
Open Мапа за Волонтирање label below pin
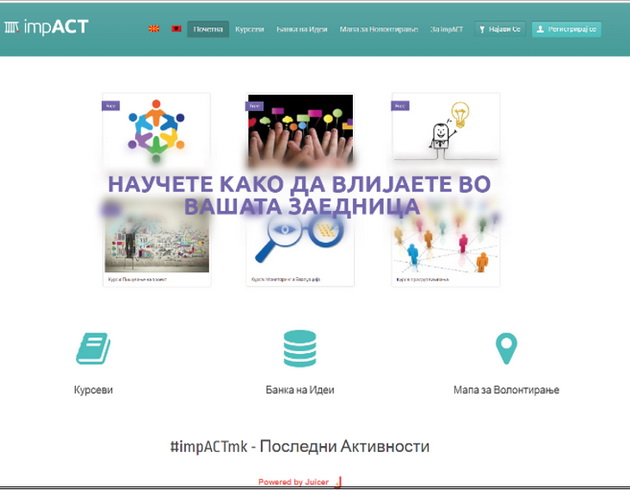tap(506, 390)
